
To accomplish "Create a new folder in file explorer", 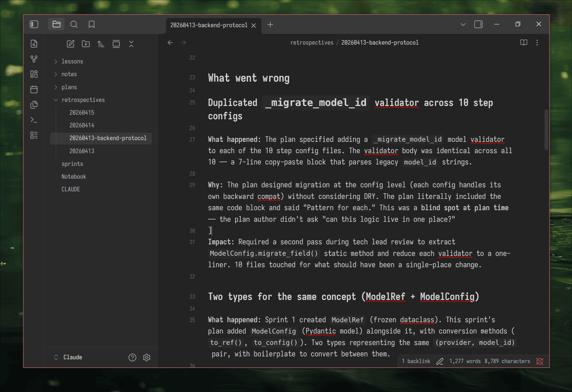I will [86, 44].
